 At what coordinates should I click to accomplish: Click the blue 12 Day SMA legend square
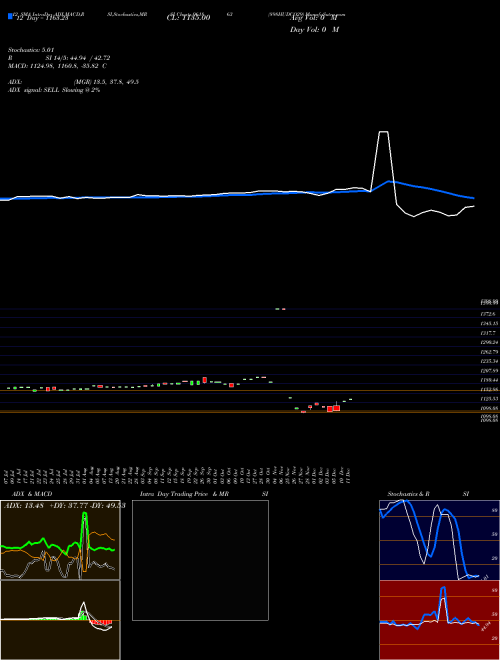(x=10, y=16)
